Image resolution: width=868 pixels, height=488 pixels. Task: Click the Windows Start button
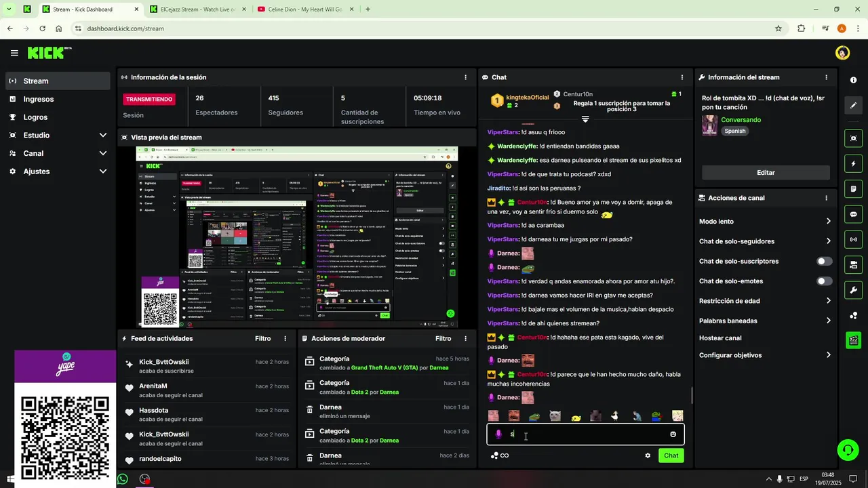[9, 479]
